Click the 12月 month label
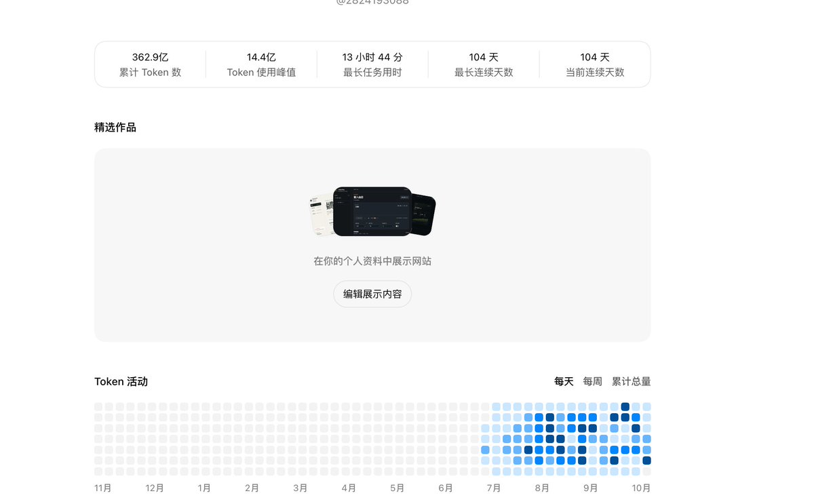 (x=155, y=488)
